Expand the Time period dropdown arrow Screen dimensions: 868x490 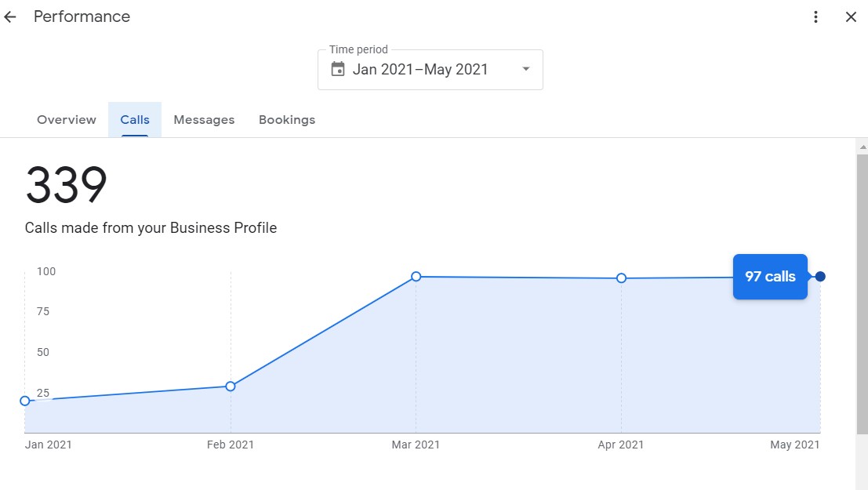tap(526, 69)
